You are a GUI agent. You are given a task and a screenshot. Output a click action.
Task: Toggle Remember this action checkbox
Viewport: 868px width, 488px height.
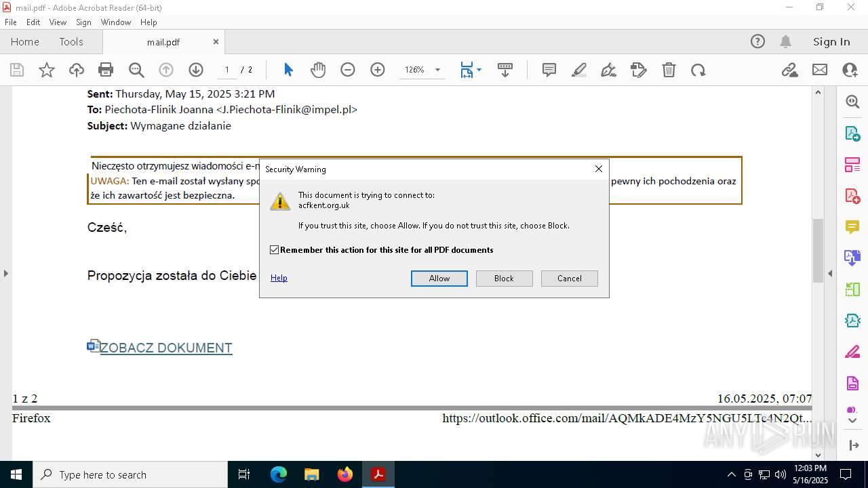(275, 250)
